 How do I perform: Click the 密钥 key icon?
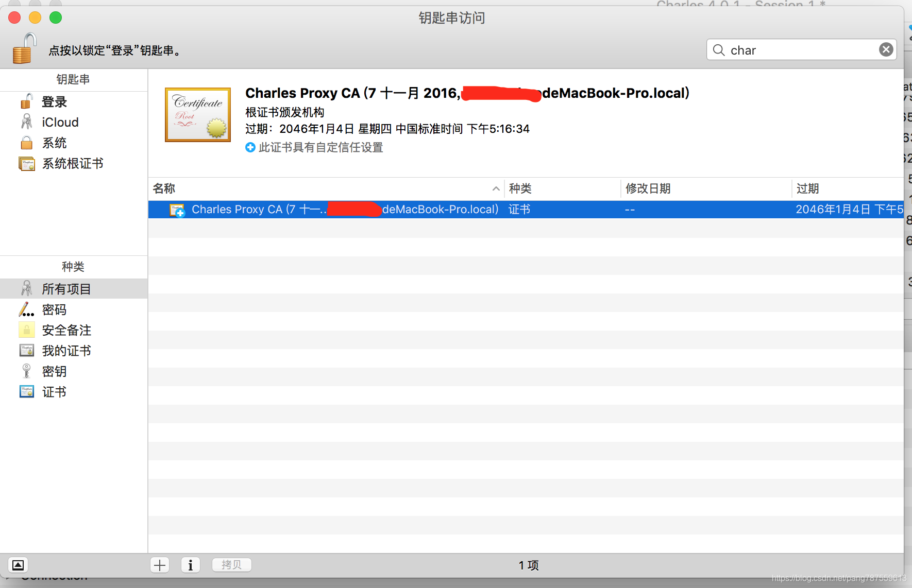[x=27, y=371]
